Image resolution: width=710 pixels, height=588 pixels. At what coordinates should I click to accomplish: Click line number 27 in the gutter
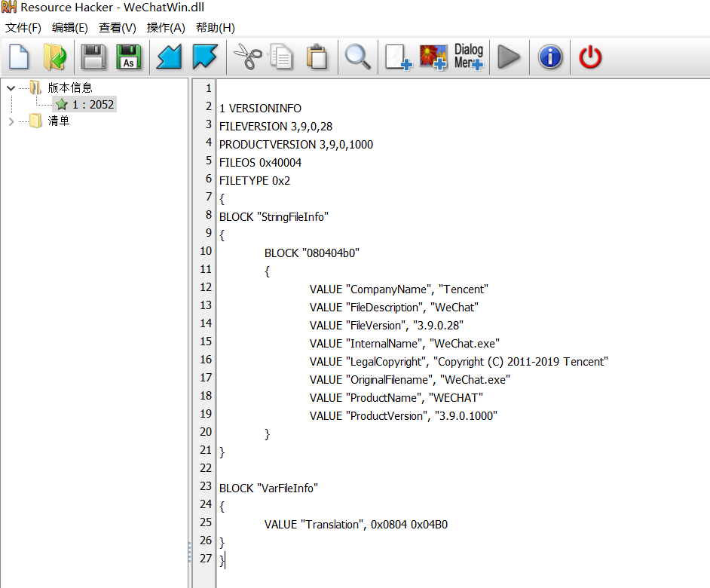click(x=206, y=558)
